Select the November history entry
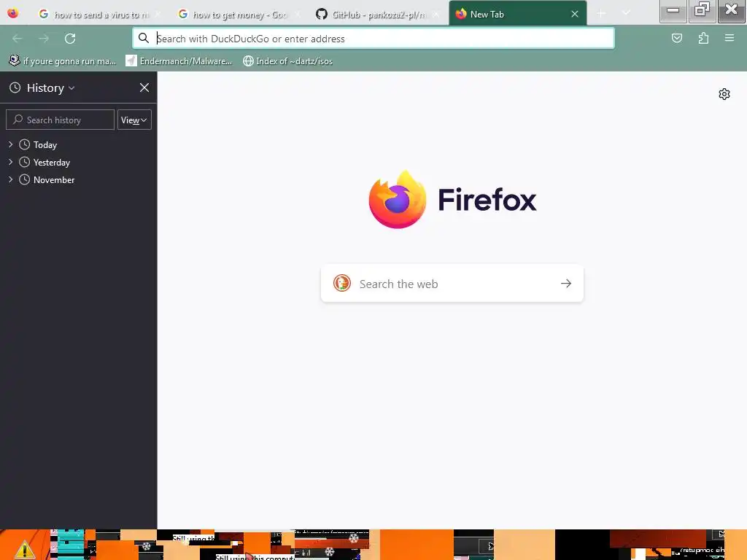Image resolution: width=747 pixels, height=560 pixels. click(x=54, y=180)
